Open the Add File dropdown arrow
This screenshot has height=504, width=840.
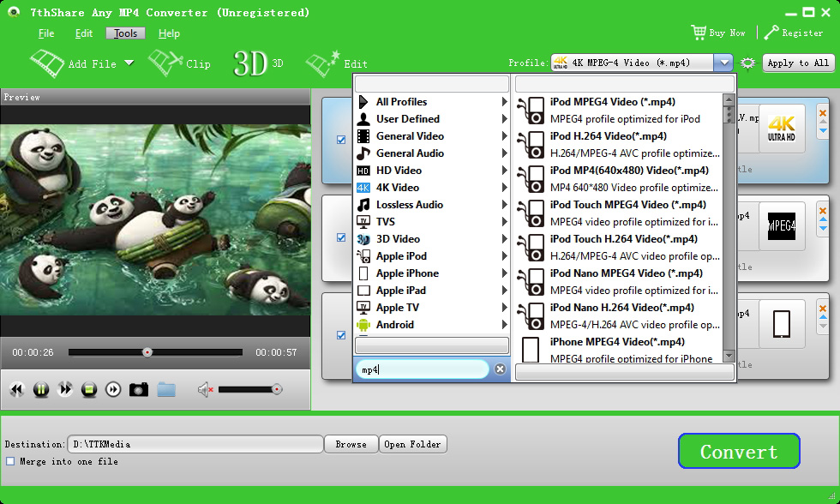(x=129, y=63)
